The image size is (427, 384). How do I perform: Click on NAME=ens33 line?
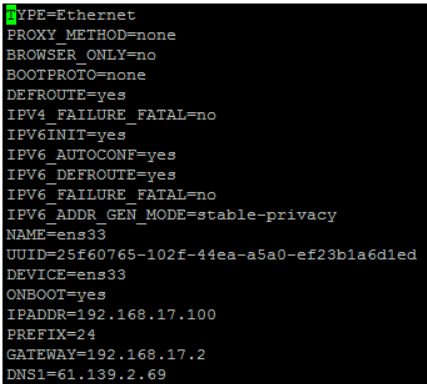click(56, 235)
